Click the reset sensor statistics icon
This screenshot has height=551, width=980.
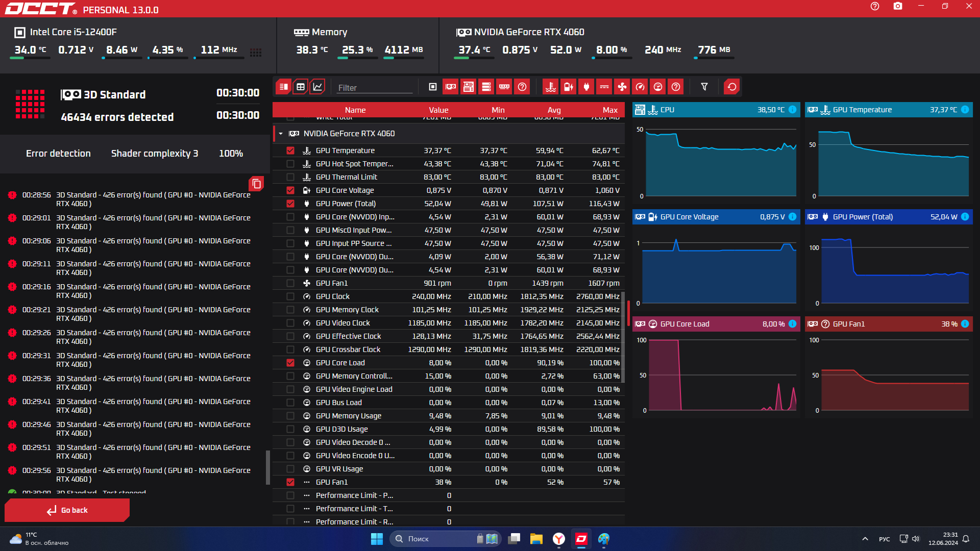pos(732,87)
